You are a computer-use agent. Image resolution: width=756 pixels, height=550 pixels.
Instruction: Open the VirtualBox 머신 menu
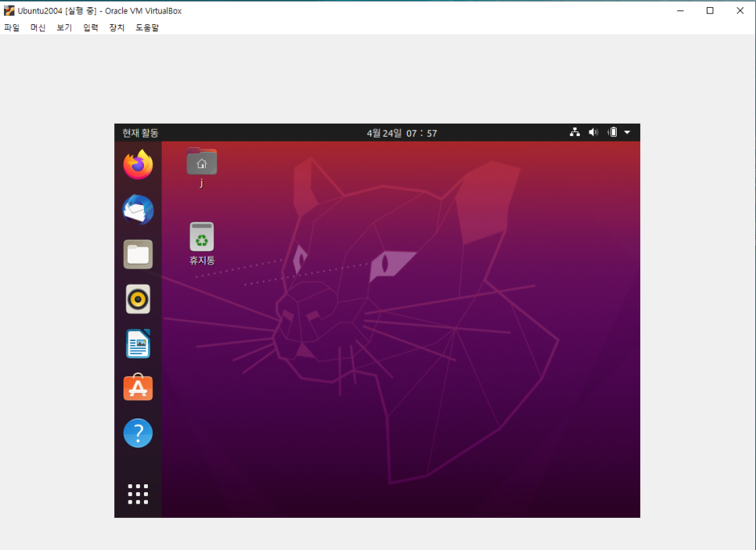pyautogui.click(x=38, y=27)
